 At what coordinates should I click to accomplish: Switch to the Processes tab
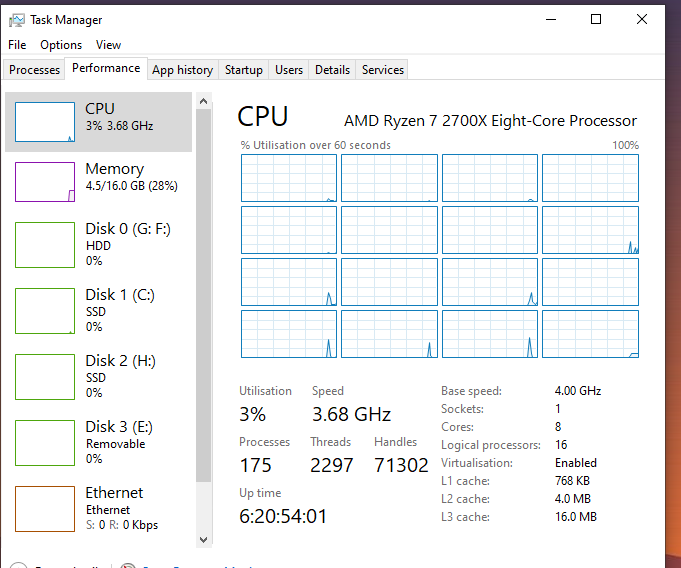tap(34, 69)
